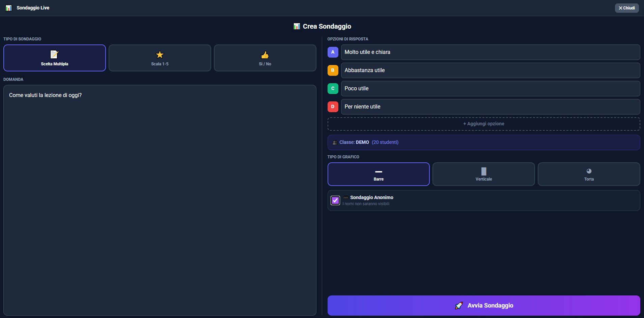Select the star icon for Scala 1-5
Screen dimensions: 644x318
click(160, 54)
